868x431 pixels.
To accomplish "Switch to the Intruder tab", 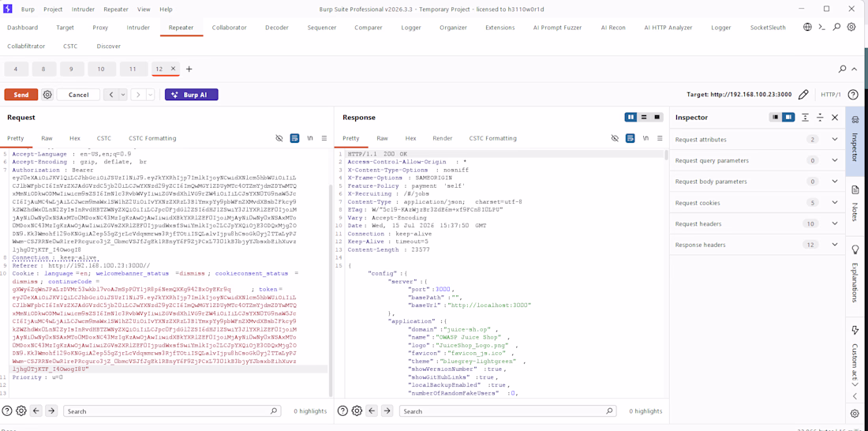I will coord(138,27).
